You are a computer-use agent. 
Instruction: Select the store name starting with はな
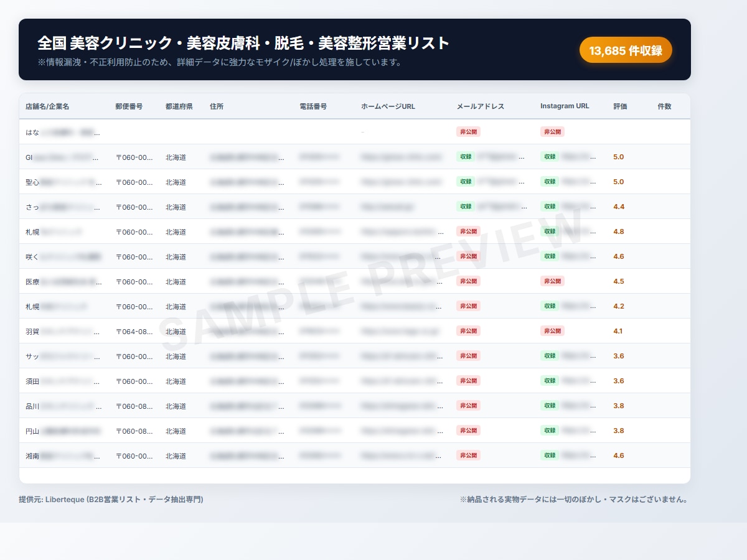point(63,132)
